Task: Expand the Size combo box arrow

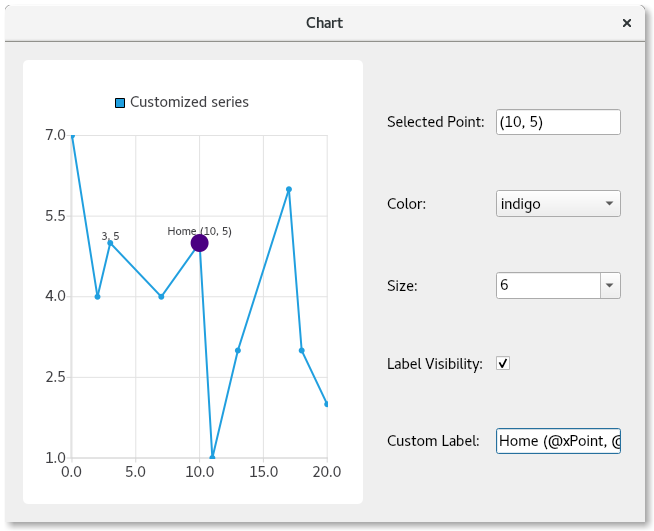Action: coord(610,286)
